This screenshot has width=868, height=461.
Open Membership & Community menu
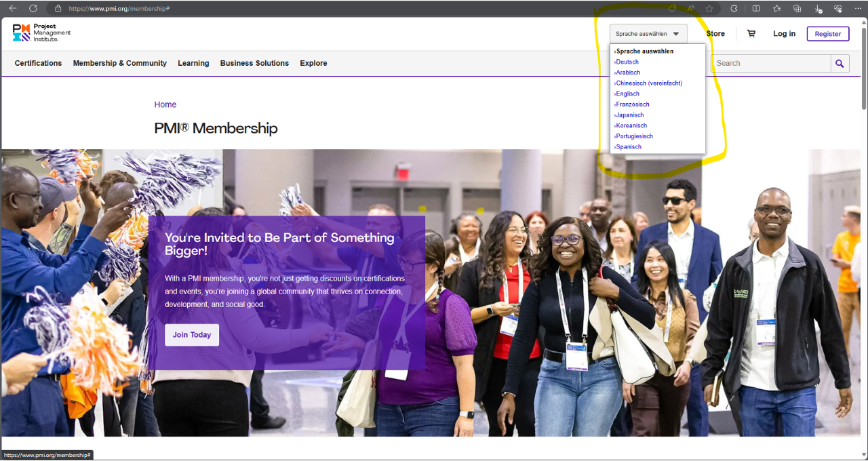coord(119,63)
